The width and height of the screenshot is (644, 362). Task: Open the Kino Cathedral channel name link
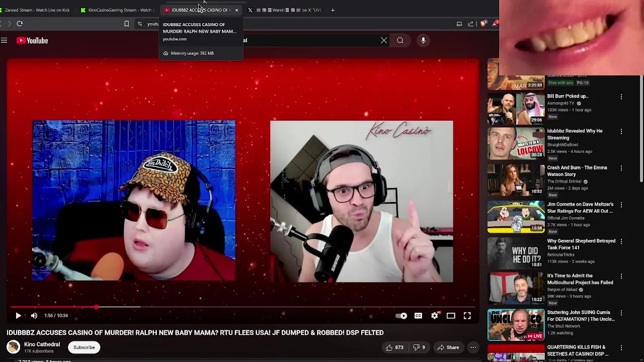coord(42,344)
